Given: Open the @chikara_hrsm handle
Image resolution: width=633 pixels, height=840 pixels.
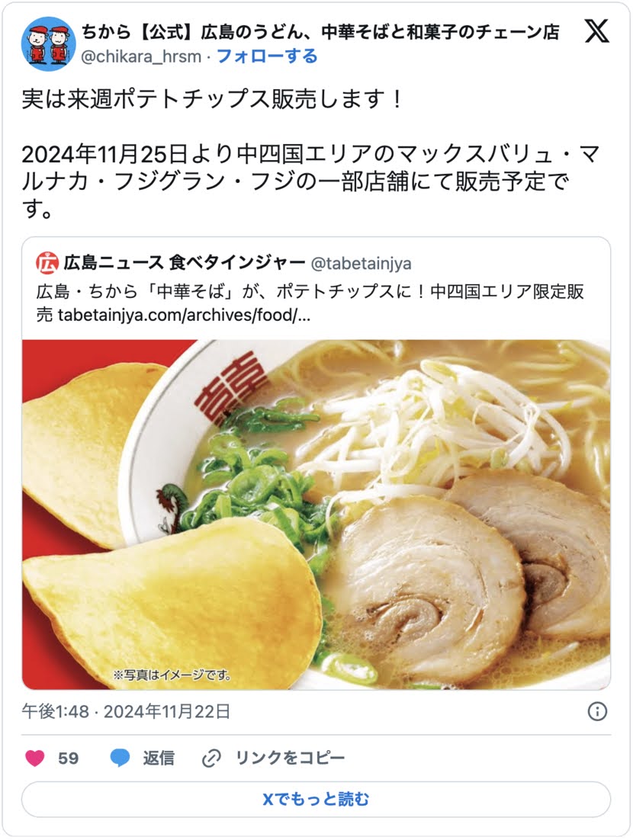Looking at the screenshot, I should click(x=142, y=56).
